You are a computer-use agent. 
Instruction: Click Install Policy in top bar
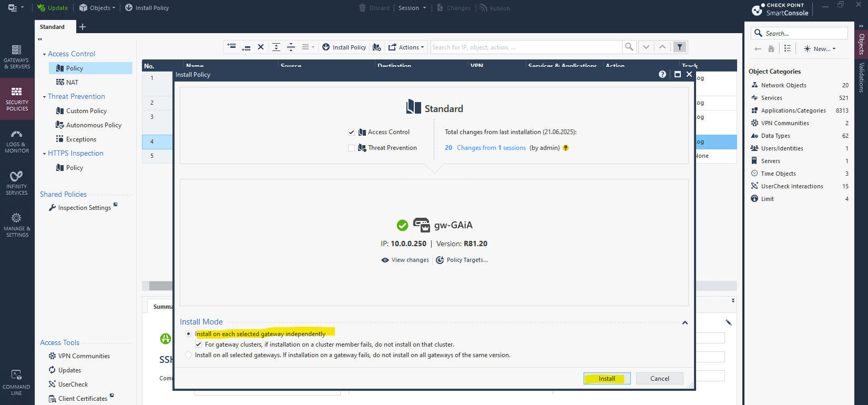[147, 8]
